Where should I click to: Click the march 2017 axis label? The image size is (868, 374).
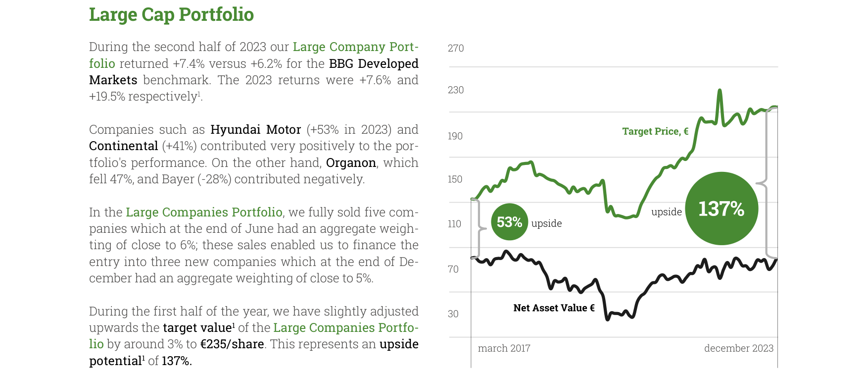click(504, 348)
